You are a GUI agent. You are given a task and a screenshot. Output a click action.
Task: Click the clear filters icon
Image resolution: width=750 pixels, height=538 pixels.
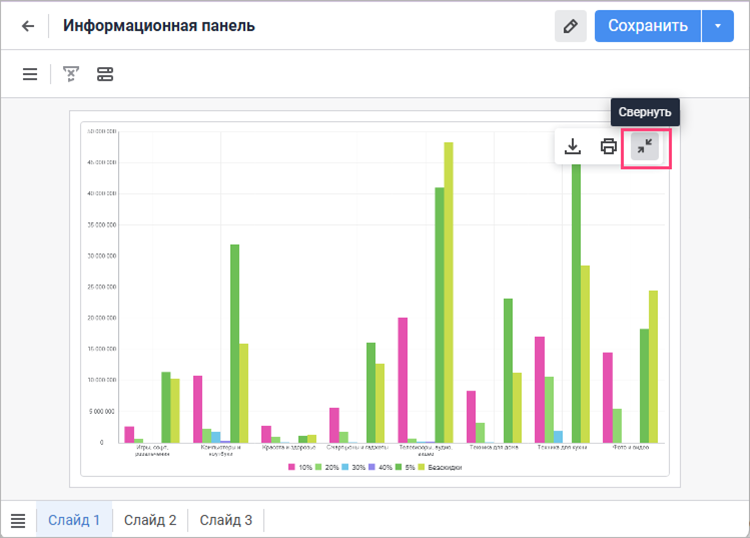(71, 74)
